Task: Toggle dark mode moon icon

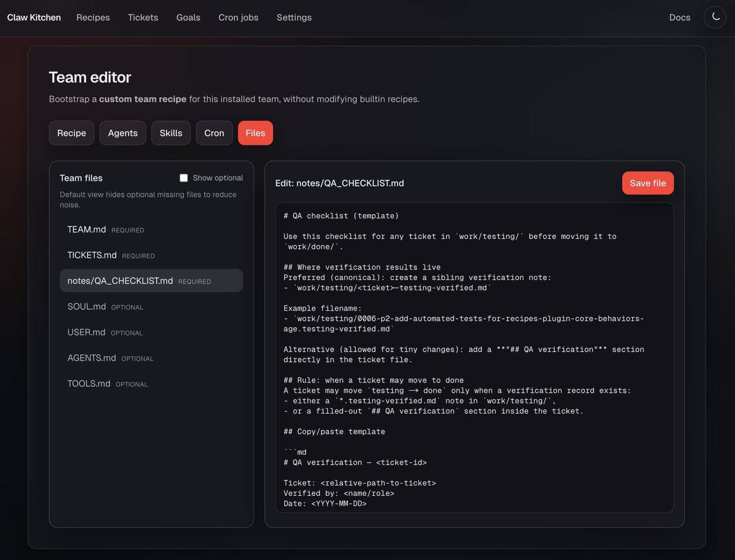Action: 715,17
